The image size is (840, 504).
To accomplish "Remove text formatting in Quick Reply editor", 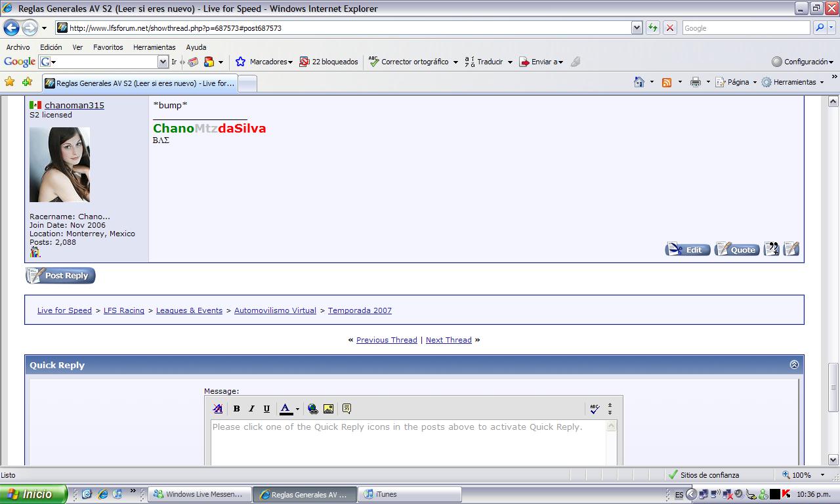I will (x=218, y=409).
